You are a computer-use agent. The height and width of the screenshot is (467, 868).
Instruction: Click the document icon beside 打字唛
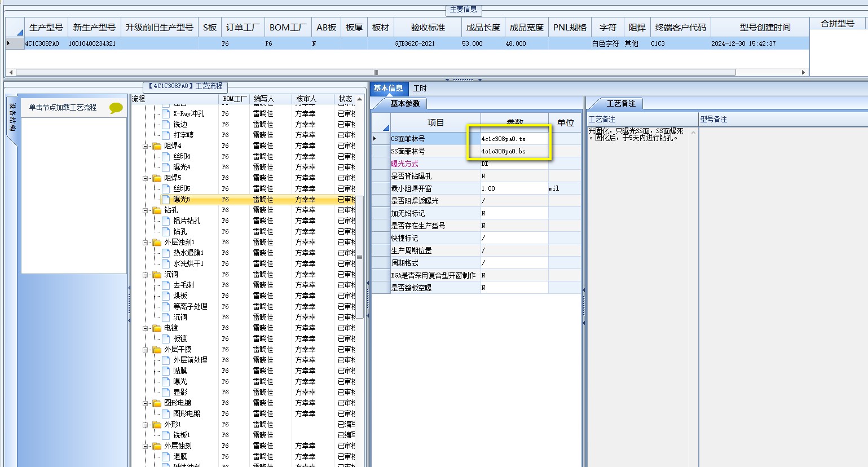coord(166,135)
